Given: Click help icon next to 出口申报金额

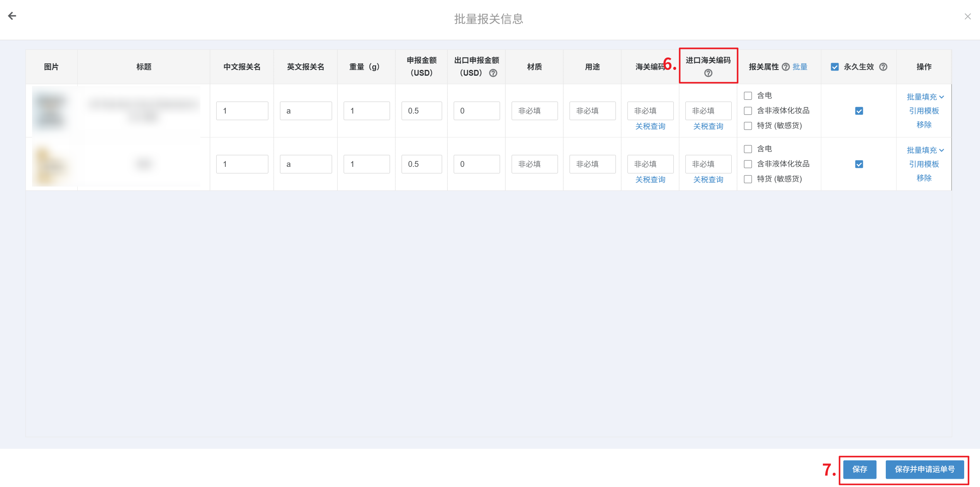Looking at the screenshot, I should tap(493, 73).
